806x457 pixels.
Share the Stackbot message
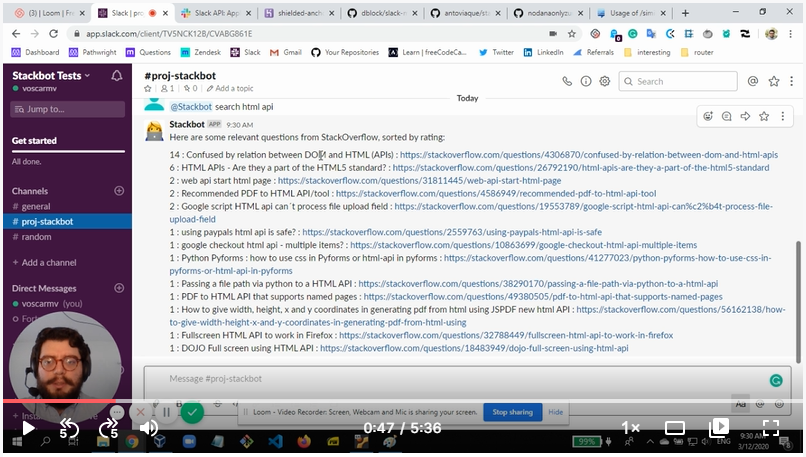(x=745, y=116)
